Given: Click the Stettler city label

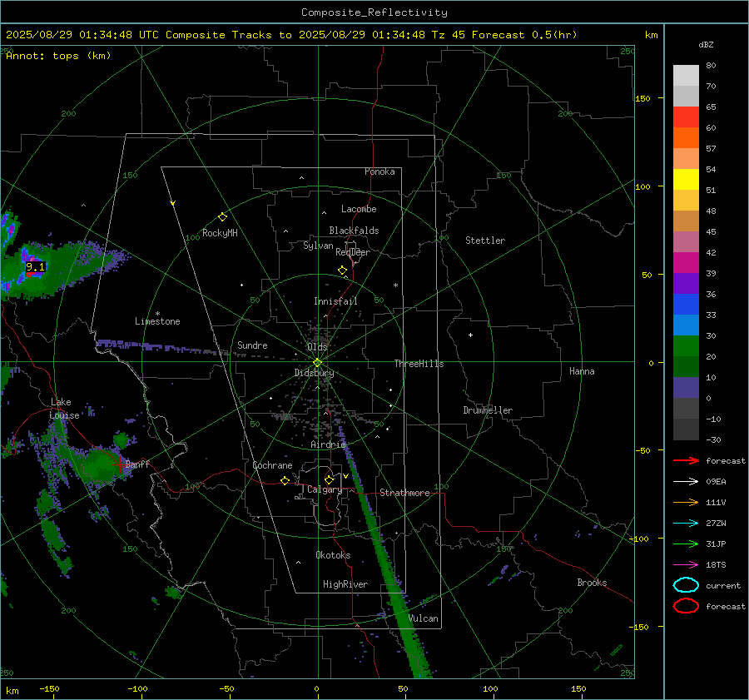Looking at the screenshot, I should coord(485,241).
